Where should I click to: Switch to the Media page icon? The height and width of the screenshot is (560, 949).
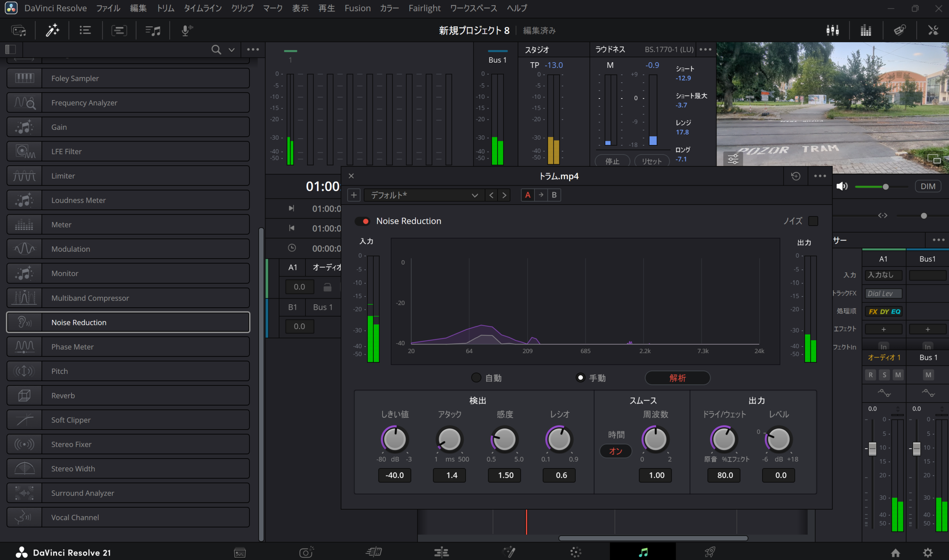(239, 553)
